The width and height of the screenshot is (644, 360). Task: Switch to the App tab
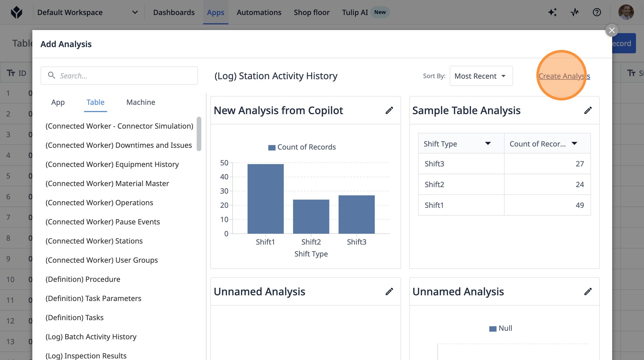[58, 102]
